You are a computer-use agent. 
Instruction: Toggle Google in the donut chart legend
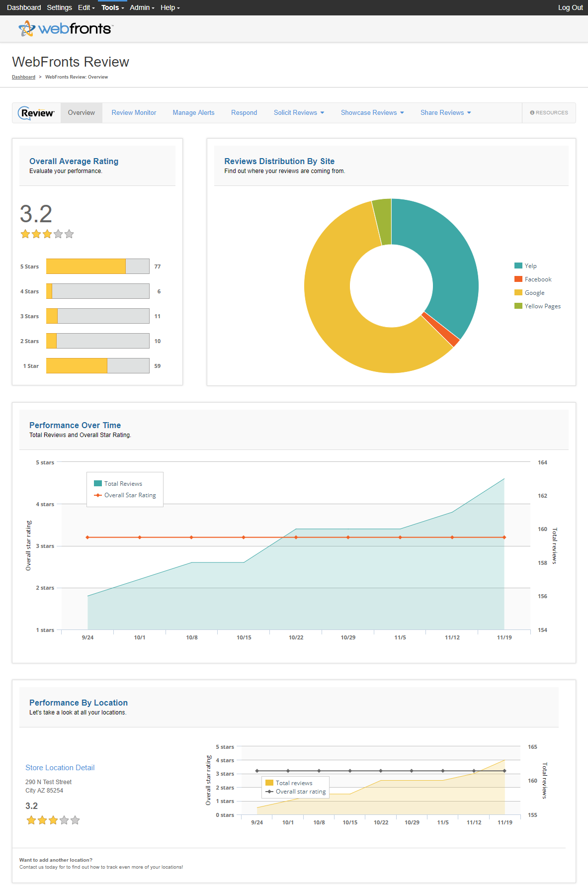(x=529, y=293)
